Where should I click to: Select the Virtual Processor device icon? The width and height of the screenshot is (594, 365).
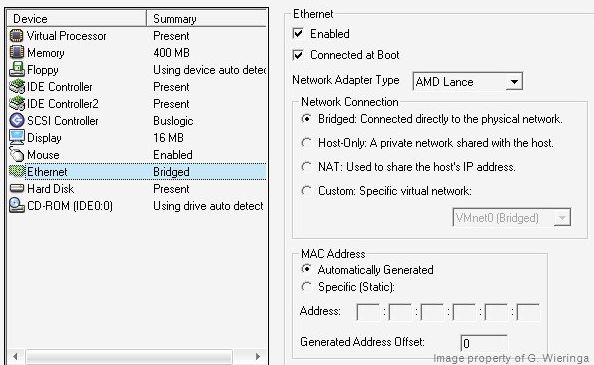pos(16,36)
